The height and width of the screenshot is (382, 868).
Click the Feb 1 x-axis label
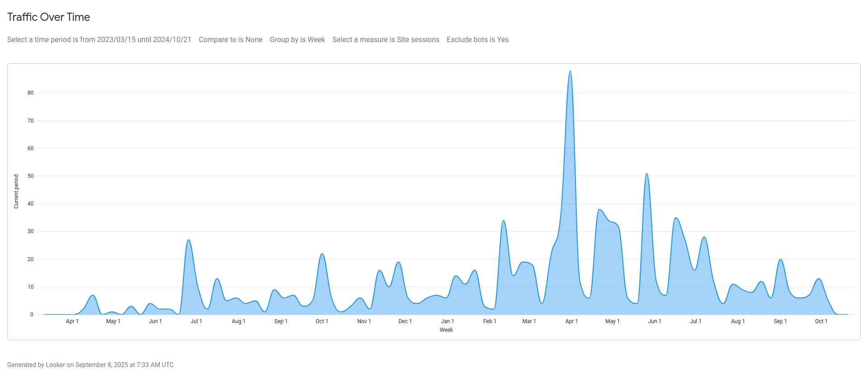coord(490,321)
